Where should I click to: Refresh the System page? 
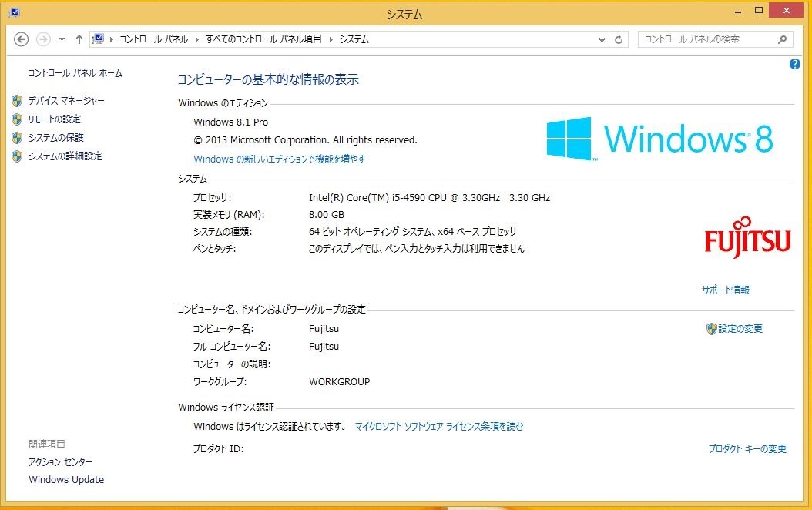[x=619, y=39]
